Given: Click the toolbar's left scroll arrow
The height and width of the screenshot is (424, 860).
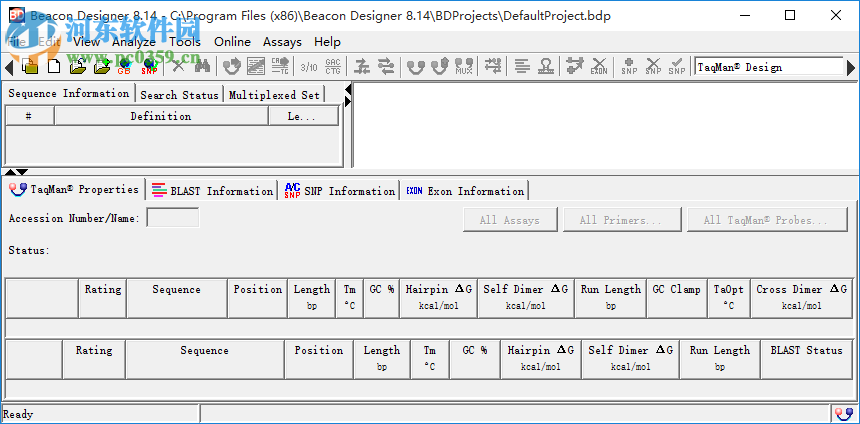Looking at the screenshot, I should (8, 67).
